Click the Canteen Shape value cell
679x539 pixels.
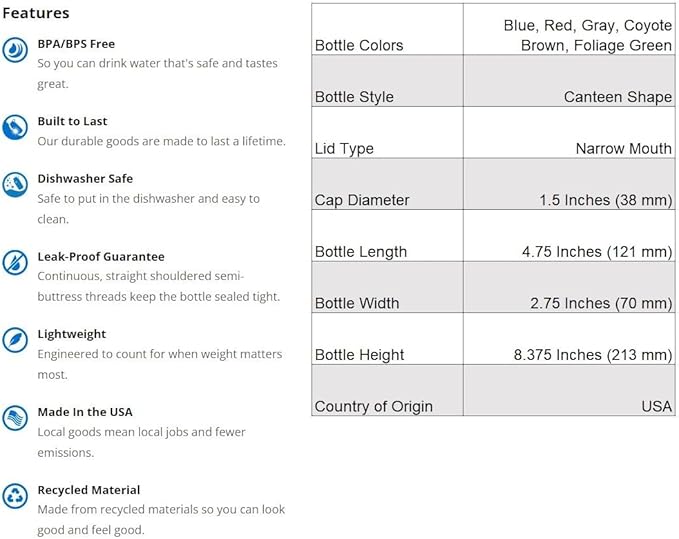[x=617, y=97]
